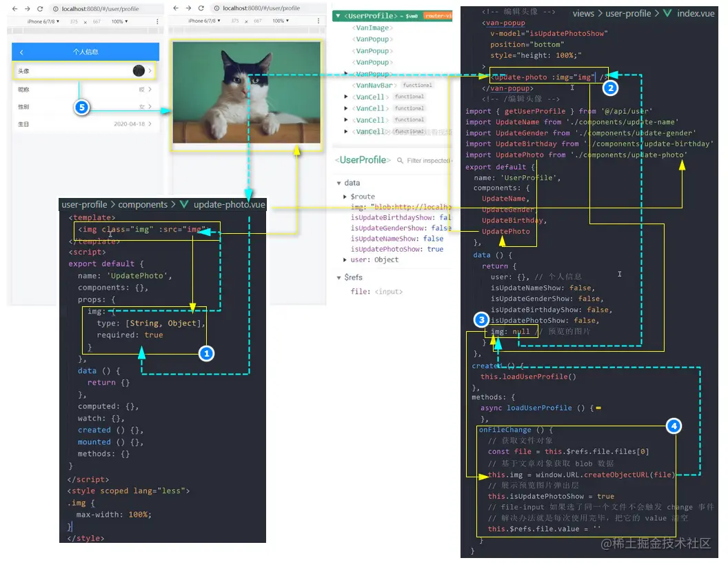
Task: Open the 生日 birthday row
Action: pos(84,124)
